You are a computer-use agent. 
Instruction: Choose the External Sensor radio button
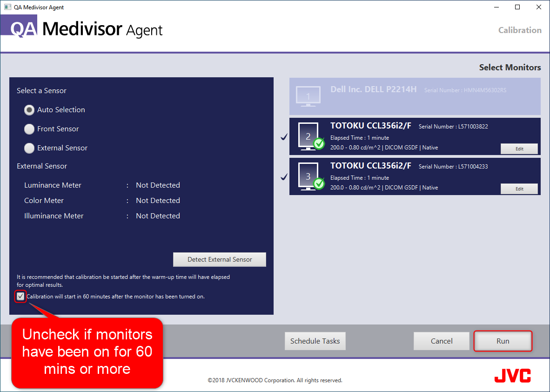[29, 148]
